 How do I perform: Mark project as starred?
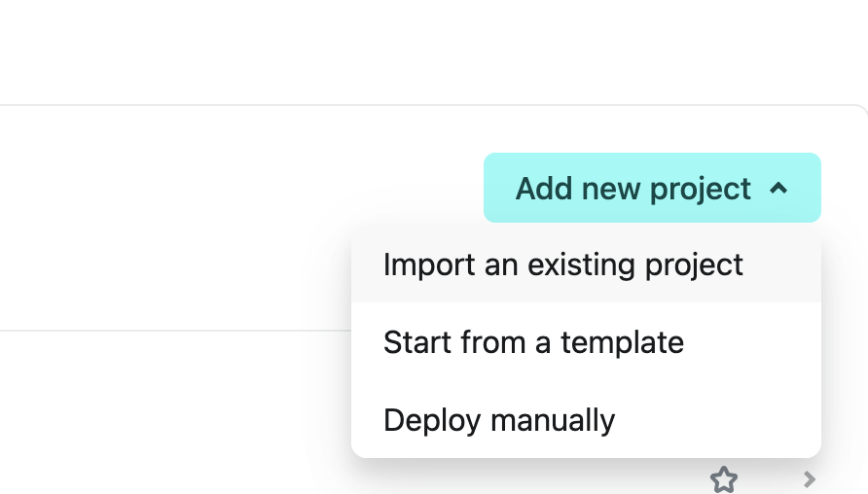[724, 479]
